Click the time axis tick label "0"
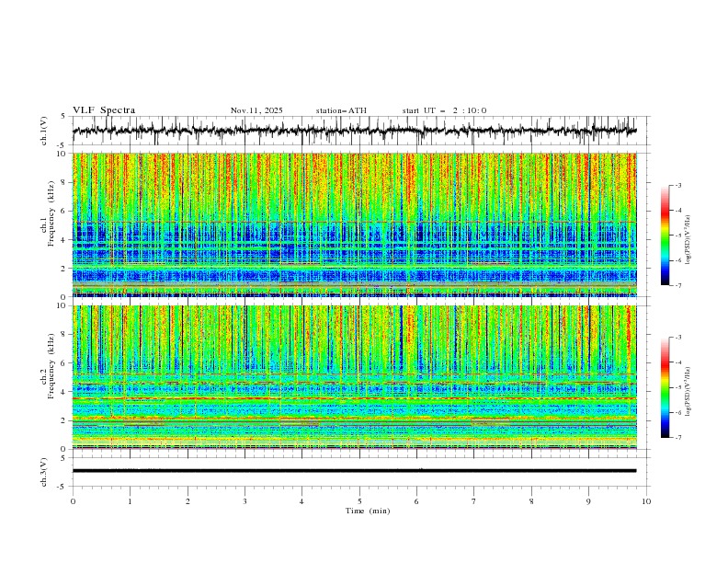The height and width of the screenshot is (563, 728). pos(73,501)
